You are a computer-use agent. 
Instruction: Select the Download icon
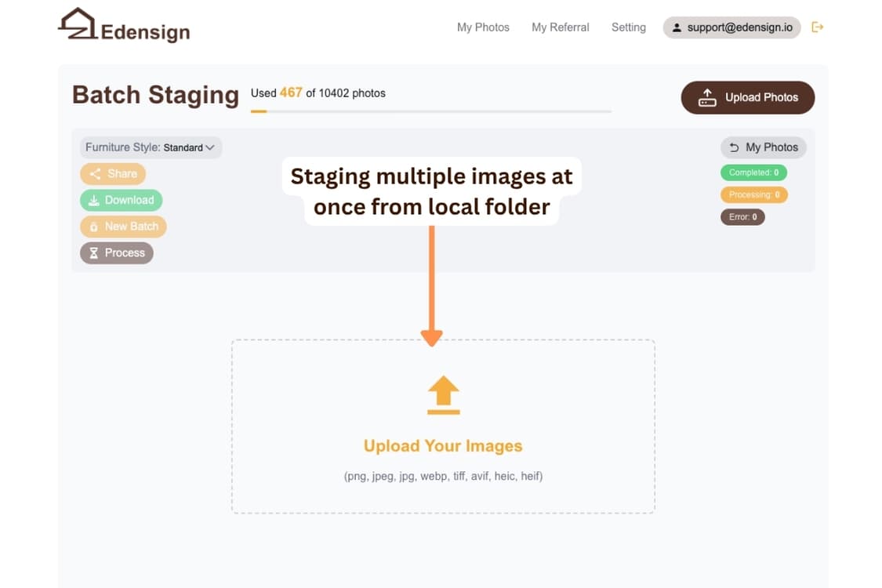click(95, 200)
